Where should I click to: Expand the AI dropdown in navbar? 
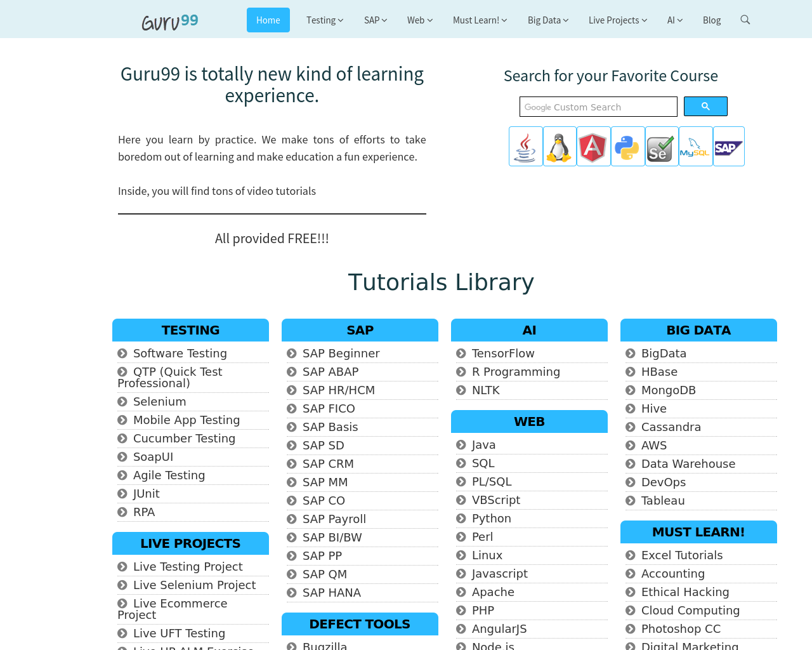(675, 20)
